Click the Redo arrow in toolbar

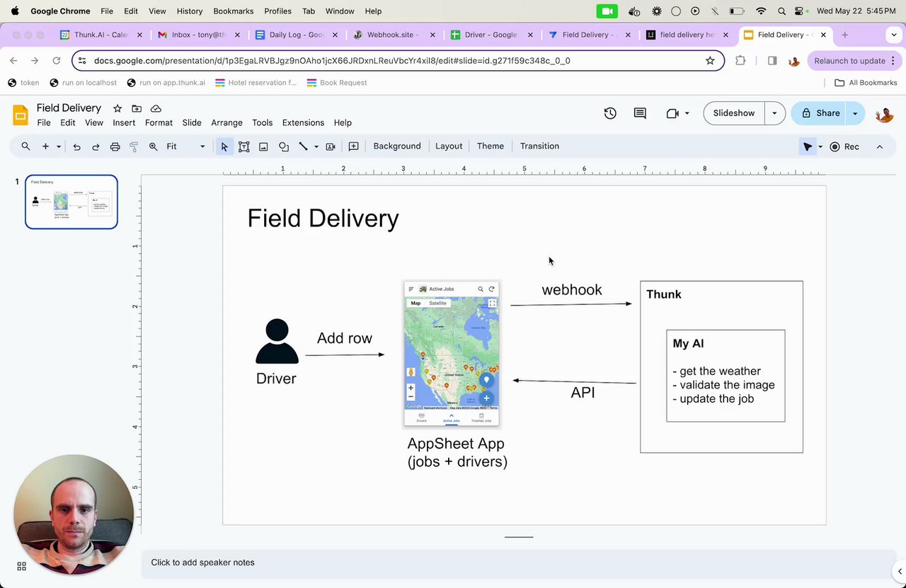tap(96, 146)
